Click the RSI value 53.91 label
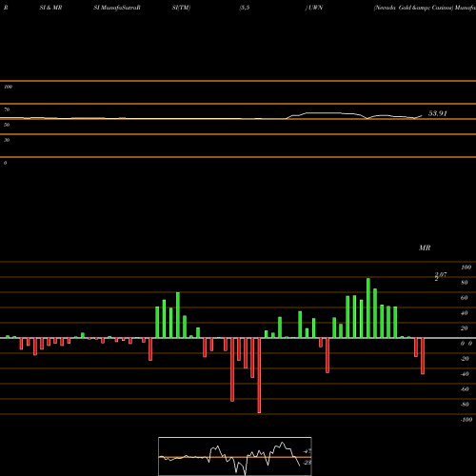Image resolution: width=476 pixels, height=476 pixels. pos(438,113)
